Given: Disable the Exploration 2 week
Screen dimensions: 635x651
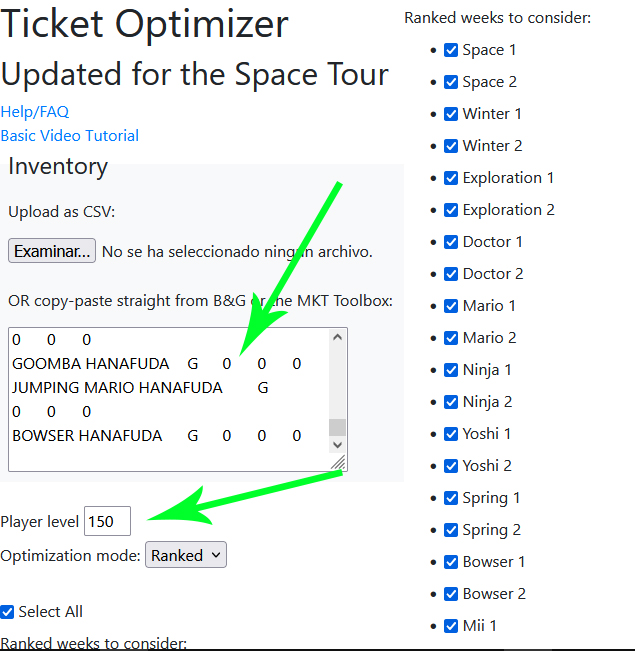Looking at the screenshot, I should tap(451, 210).
